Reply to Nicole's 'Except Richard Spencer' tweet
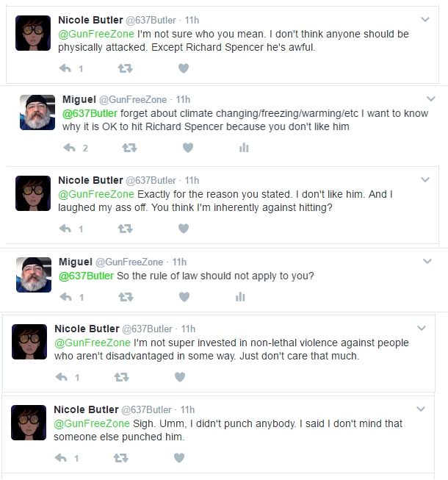Image resolution: width=448 pixels, height=480 pixels. (x=65, y=68)
